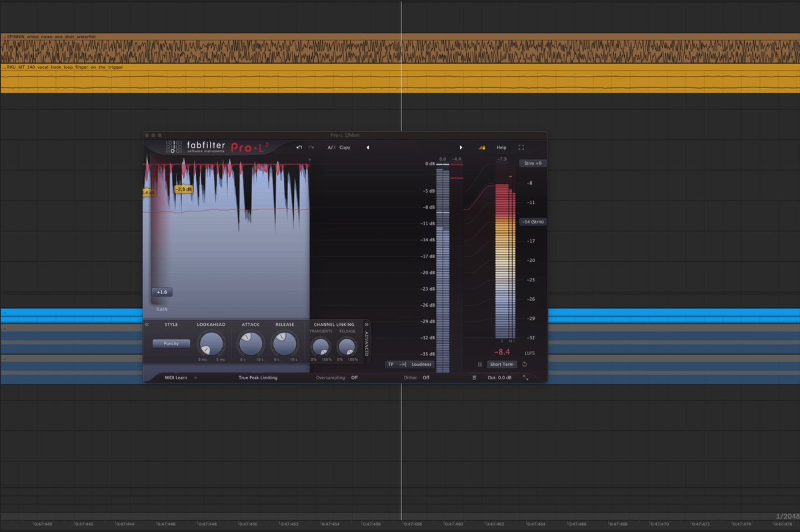
Task: Click the resize interface arrows icon
Action: pyautogui.click(x=525, y=377)
